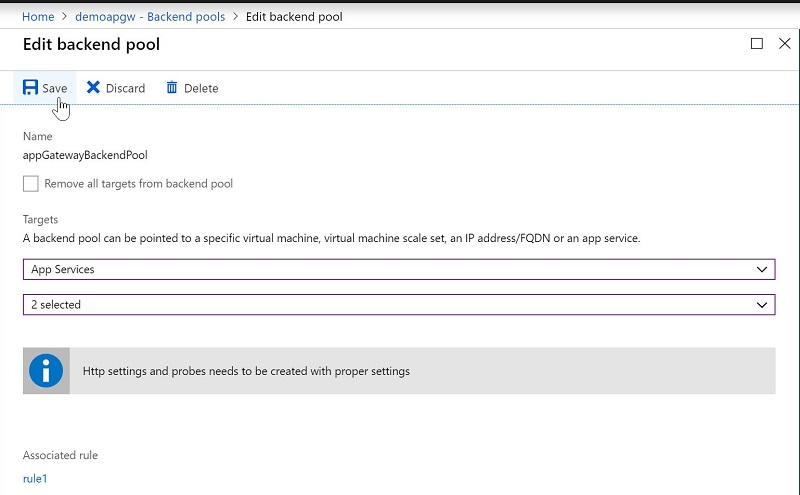Open the associated rule1 link
Image resolution: width=800 pixels, height=495 pixels.
tap(35, 479)
